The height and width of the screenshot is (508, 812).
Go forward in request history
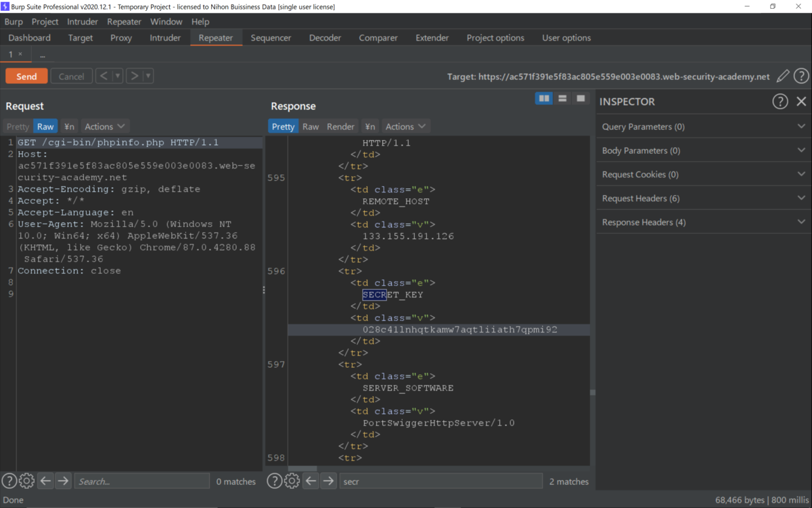pos(135,76)
